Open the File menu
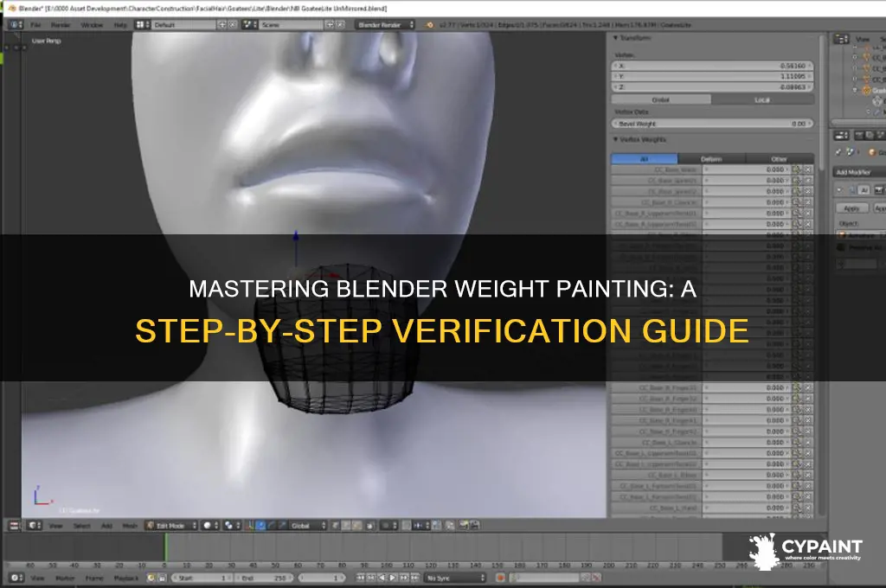The image size is (886, 588). [x=35, y=25]
